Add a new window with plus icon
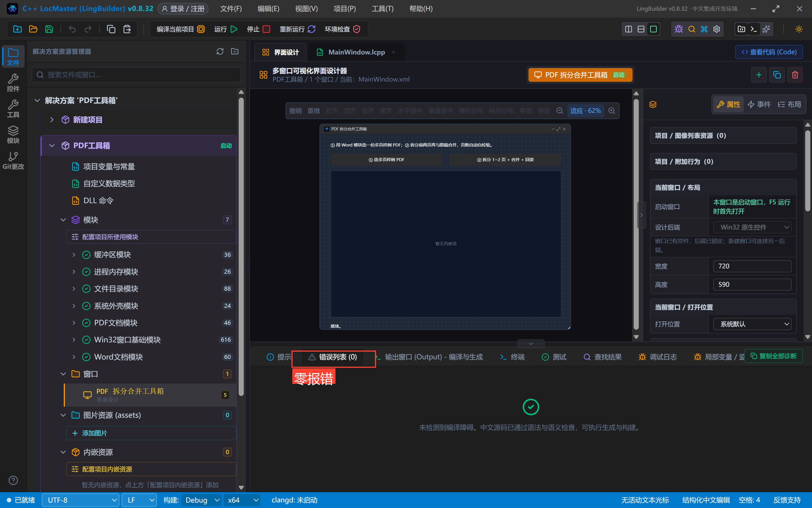The image size is (812, 508). point(759,75)
